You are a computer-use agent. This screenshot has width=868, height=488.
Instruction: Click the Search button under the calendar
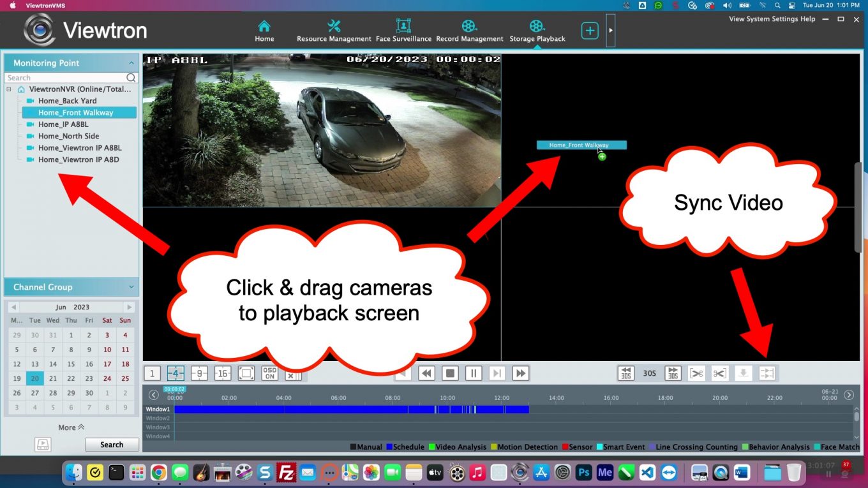pyautogui.click(x=111, y=444)
